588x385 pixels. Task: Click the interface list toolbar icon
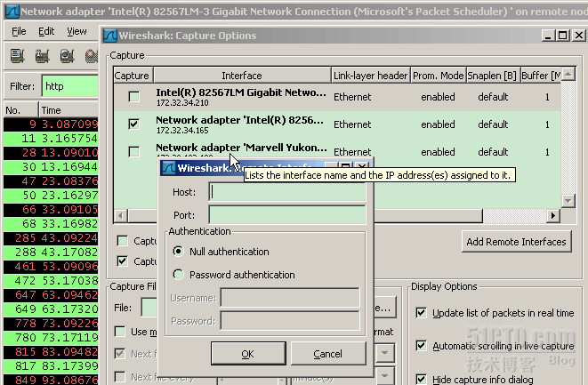(x=17, y=56)
